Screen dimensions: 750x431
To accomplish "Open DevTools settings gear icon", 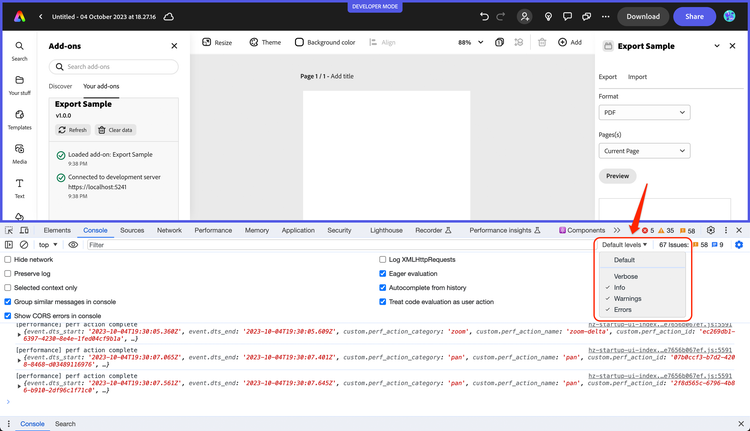I will [x=711, y=230].
